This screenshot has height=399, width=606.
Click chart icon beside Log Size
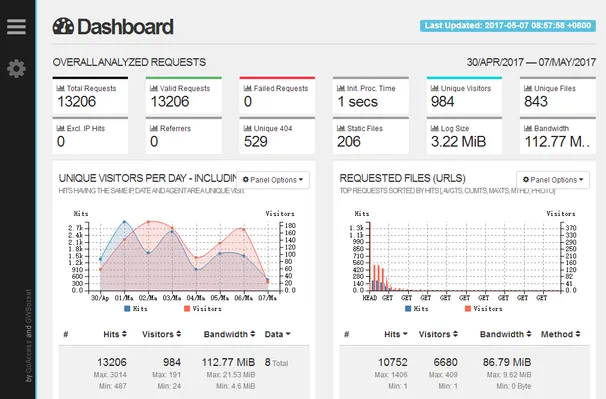[434, 128]
